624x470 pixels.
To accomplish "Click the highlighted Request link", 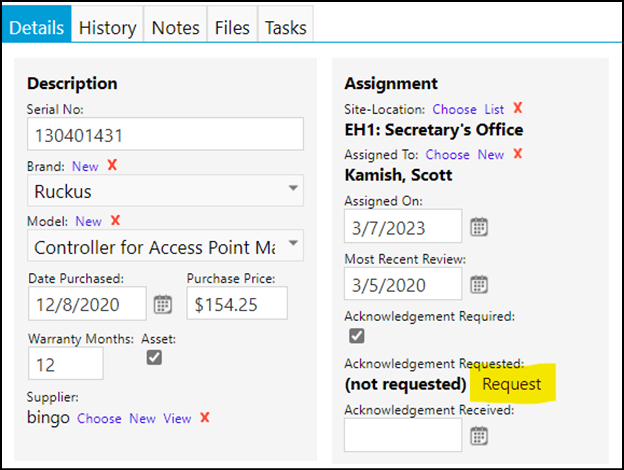I will (x=511, y=384).
